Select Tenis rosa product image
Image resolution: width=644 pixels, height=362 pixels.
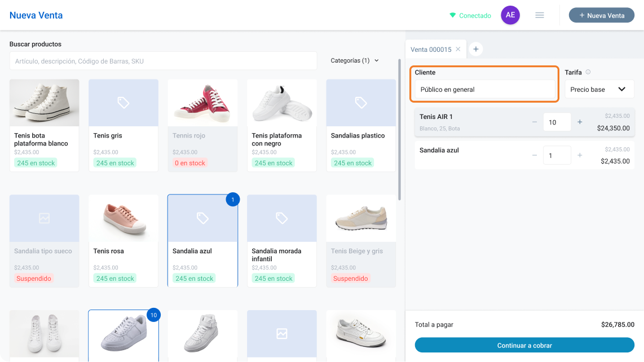click(x=123, y=218)
